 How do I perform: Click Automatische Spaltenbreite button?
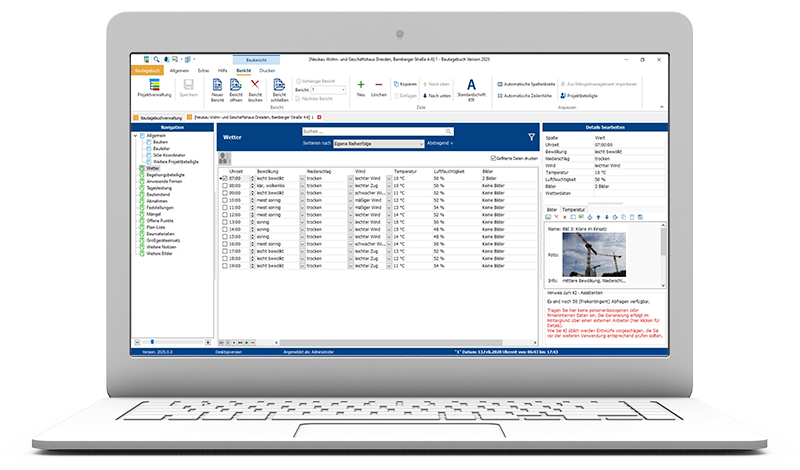click(x=529, y=82)
